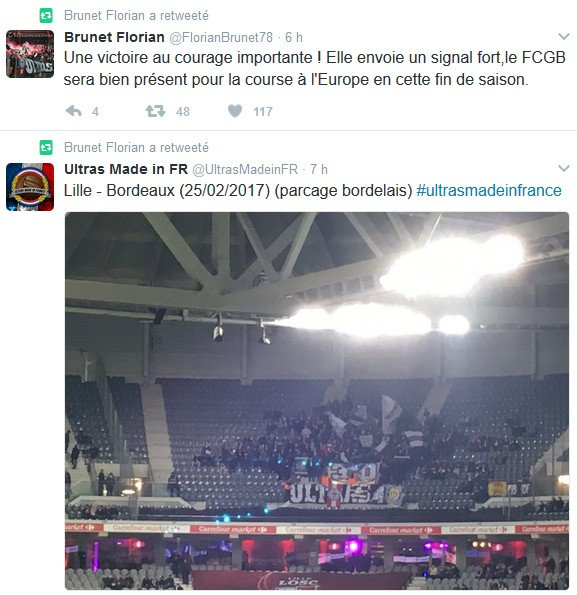This screenshot has width=577, height=595.
Task: Open Brunet Florian's profile avatar
Action: click(30, 54)
